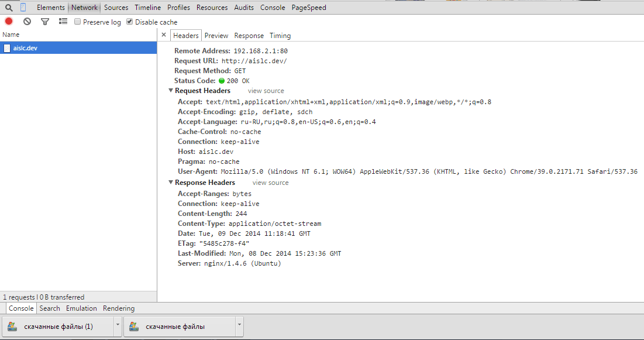Select the aislc.dev request row
The width and height of the screenshot is (644, 340).
pos(78,47)
